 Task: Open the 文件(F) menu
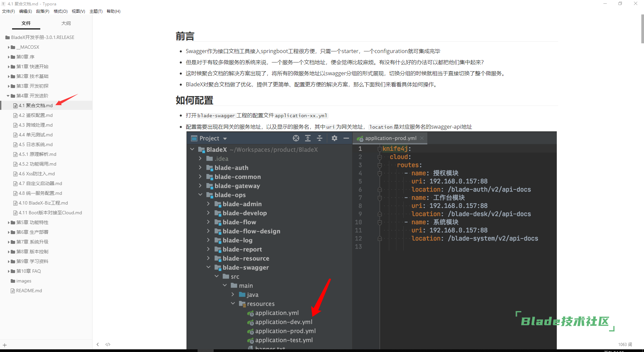click(x=8, y=11)
